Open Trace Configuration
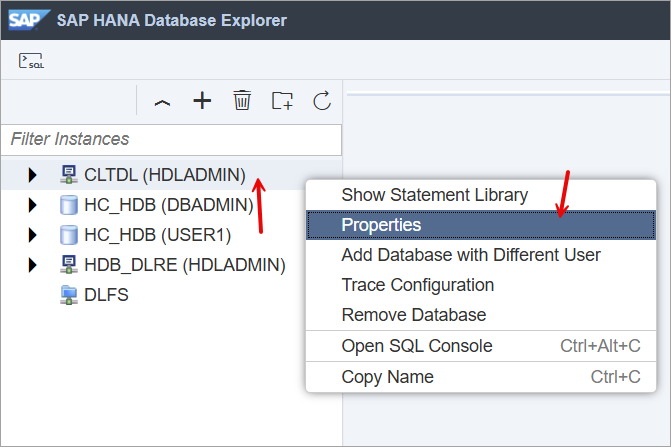 [x=481, y=285]
